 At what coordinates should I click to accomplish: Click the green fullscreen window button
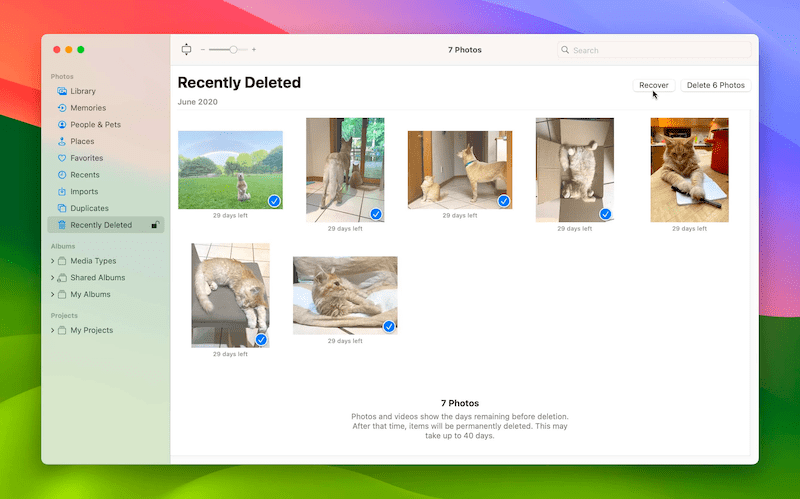(x=81, y=49)
